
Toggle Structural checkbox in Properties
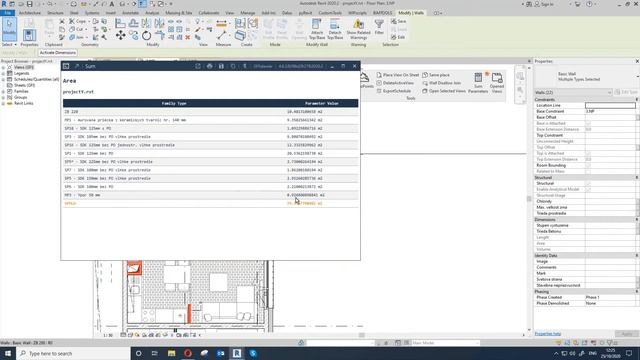pos(588,184)
